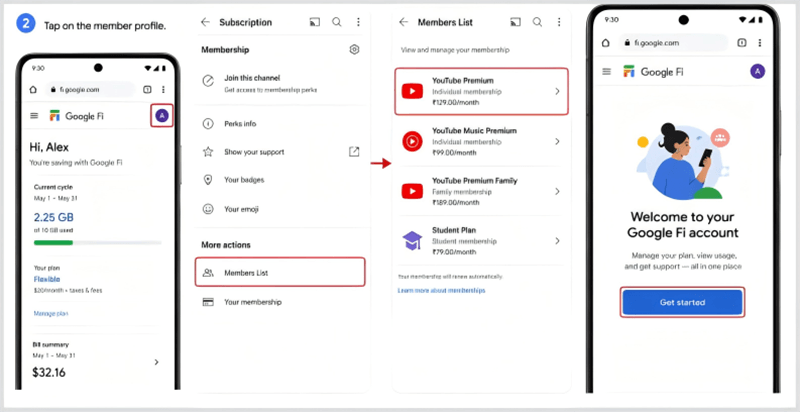Tap search icon on the Members List screen

537,22
